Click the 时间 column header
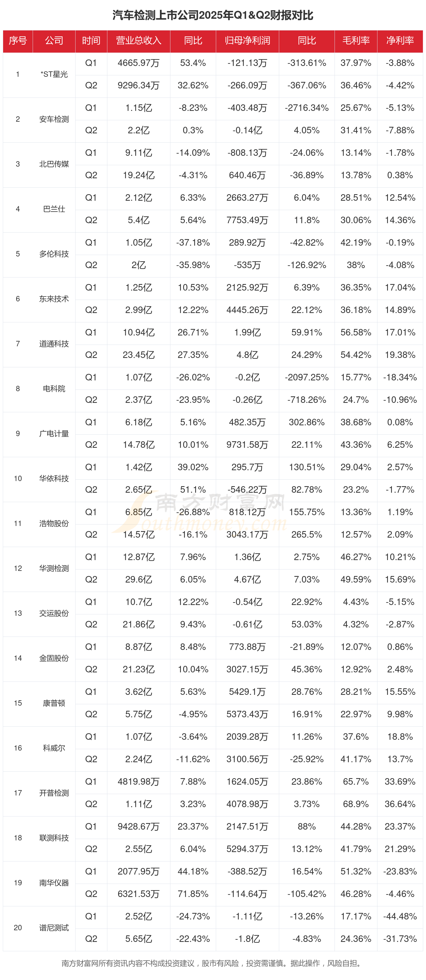This screenshot has width=426, height=980. [x=91, y=41]
